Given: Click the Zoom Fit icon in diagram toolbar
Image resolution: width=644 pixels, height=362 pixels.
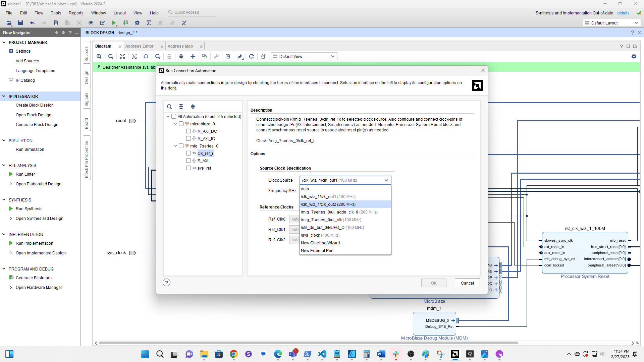Looking at the screenshot, I should click(122, 56).
